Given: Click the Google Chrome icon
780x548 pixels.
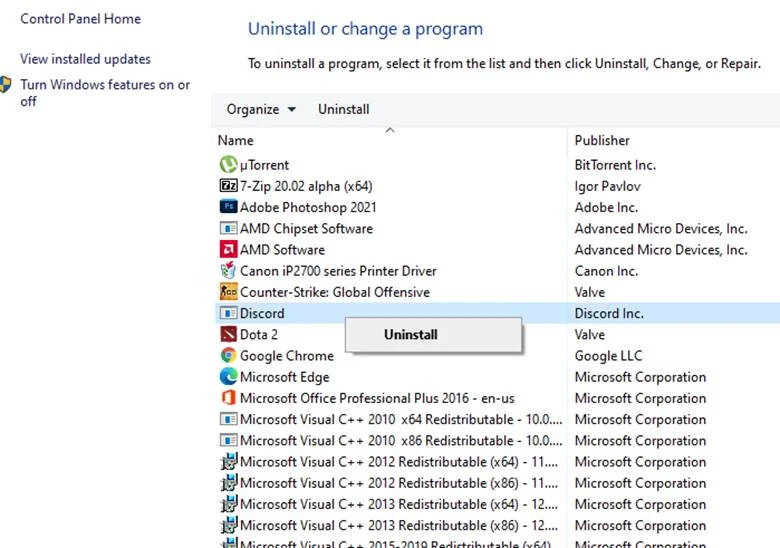Looking at the screenshot, I should pyautogui.click(x=228, y=356).
